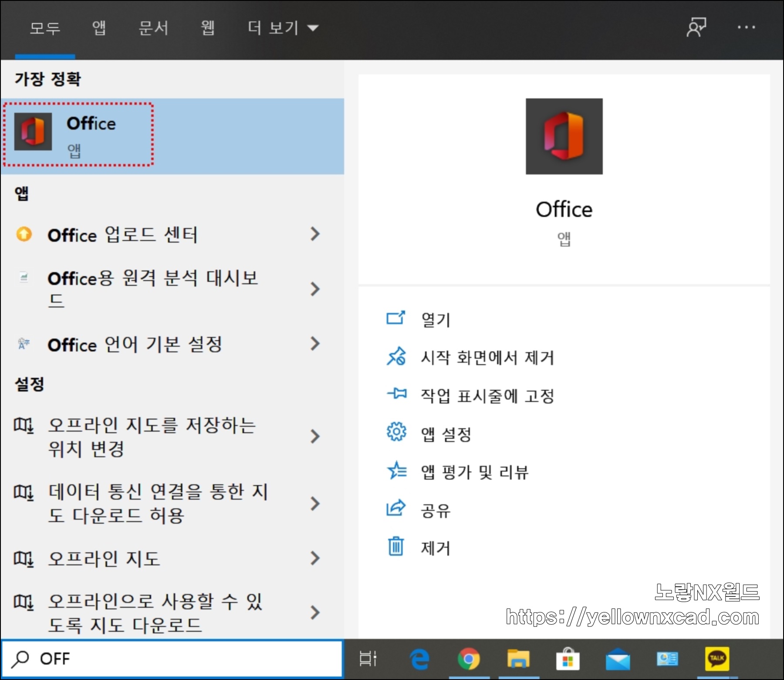Open the blue contact card taskbar app

(x=667, y=659)
